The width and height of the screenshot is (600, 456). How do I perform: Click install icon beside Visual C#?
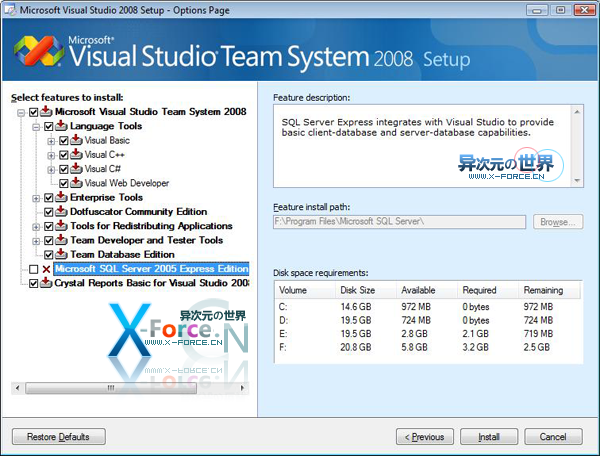(76, 168)
